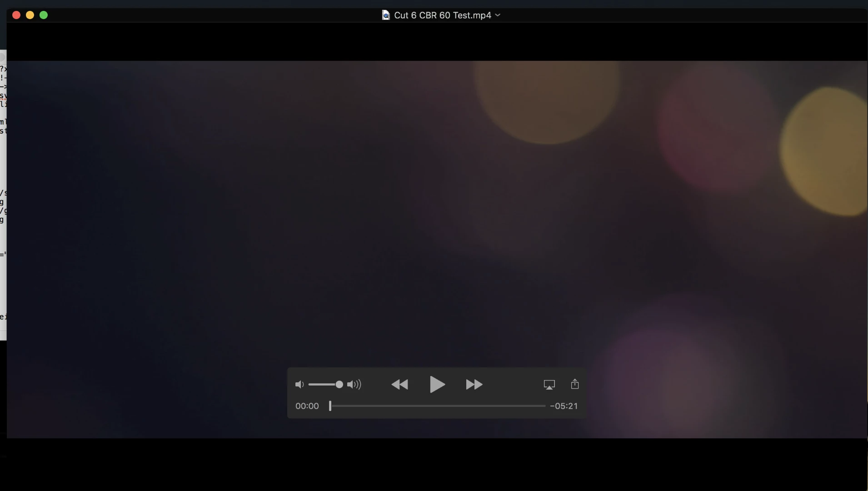
Task: Click the fast-forward button
Action: point(474,385)
